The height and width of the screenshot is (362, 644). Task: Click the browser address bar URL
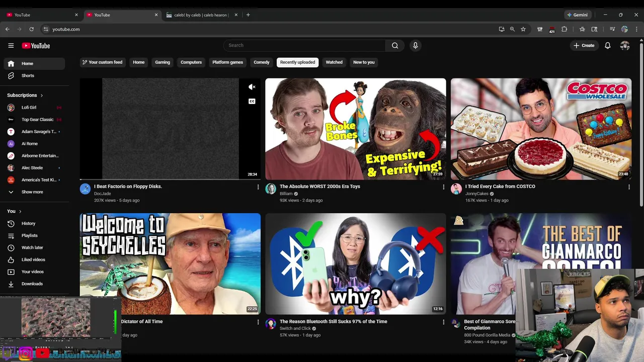66,29
